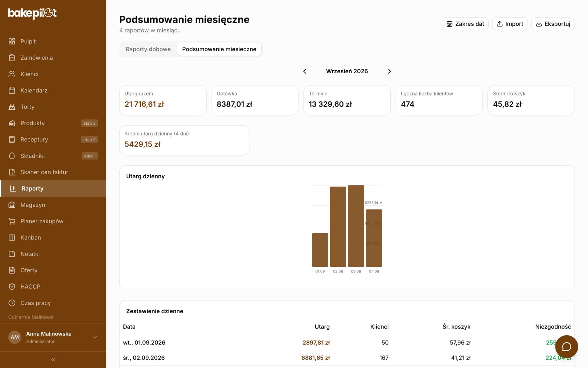This screenshot has height=368, width=588.
Task: Click the Eksportuj button
Action: [x=553, y=24]
